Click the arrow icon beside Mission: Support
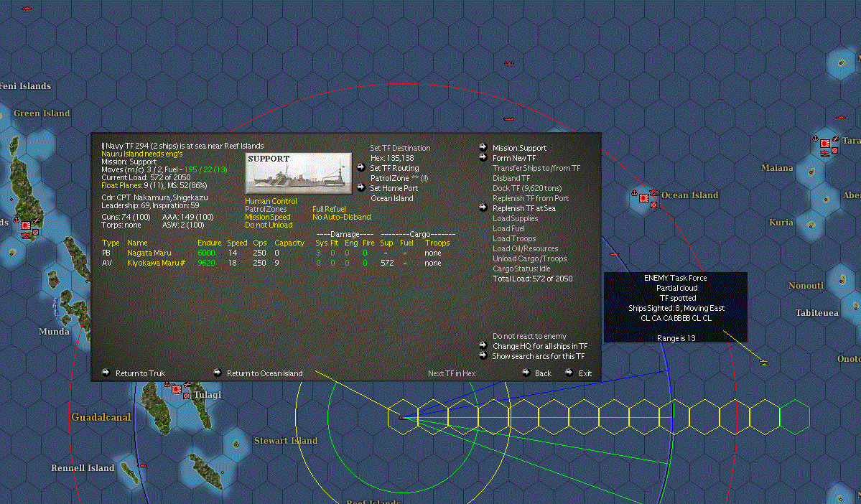Viewport: 861px width, 504px height. [x=483, y=148]
